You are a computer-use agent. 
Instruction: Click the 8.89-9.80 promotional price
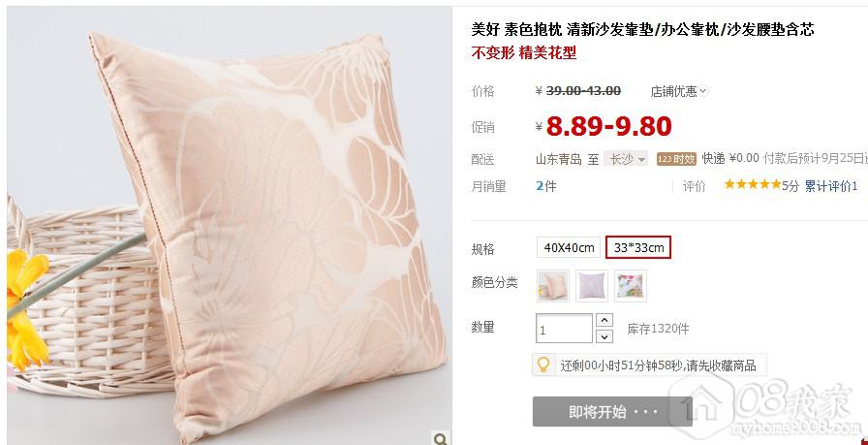click(x=608, y=126)
